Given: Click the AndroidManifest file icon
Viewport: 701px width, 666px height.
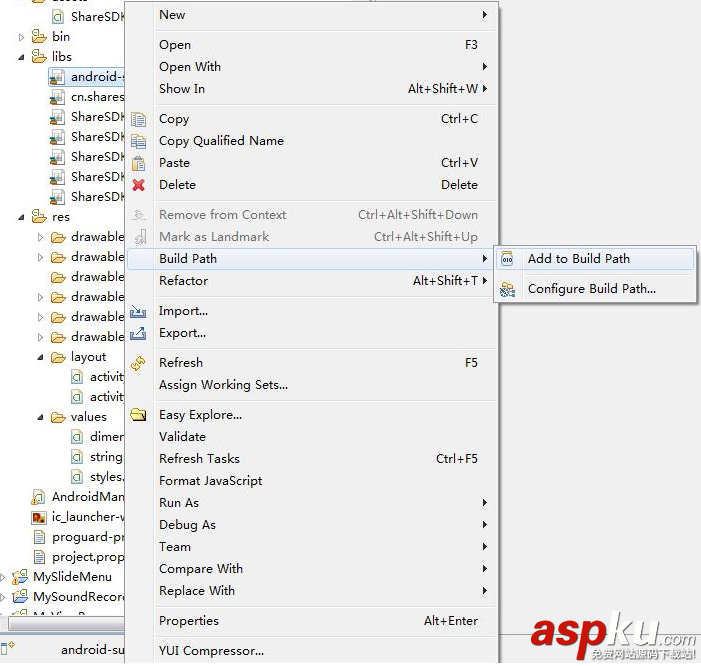Looking at the screenshot, I should click(x=39, y=497).
